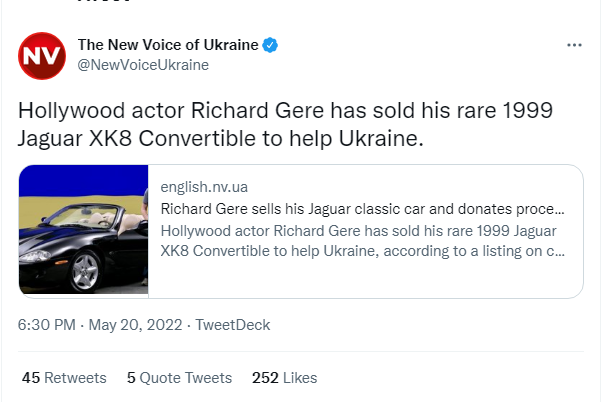Click the link card's gray description text
This screenshot has width=601, height=402.
point(362,242)
